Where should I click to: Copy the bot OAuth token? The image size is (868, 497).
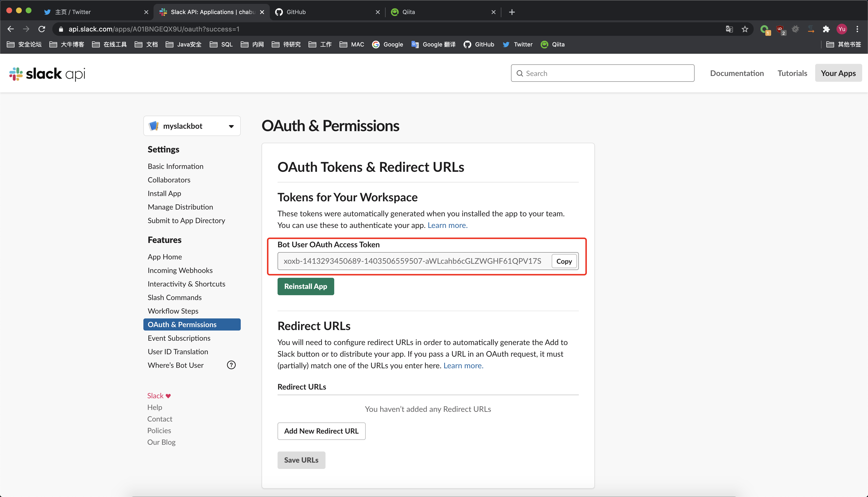564,261
